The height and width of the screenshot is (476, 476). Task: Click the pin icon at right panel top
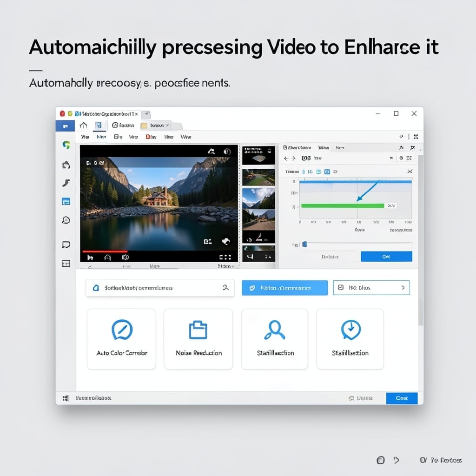point(412,148)
